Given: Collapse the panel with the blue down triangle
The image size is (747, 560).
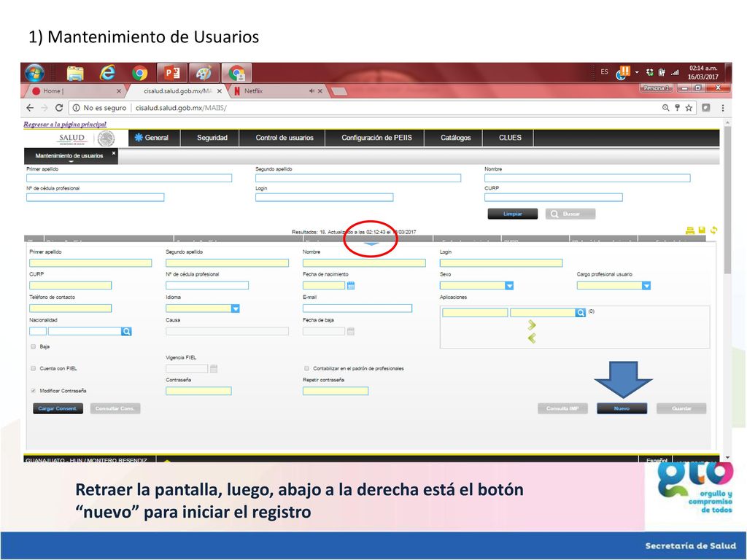Looking at the screenshot, I should click(x=371, y=244).
